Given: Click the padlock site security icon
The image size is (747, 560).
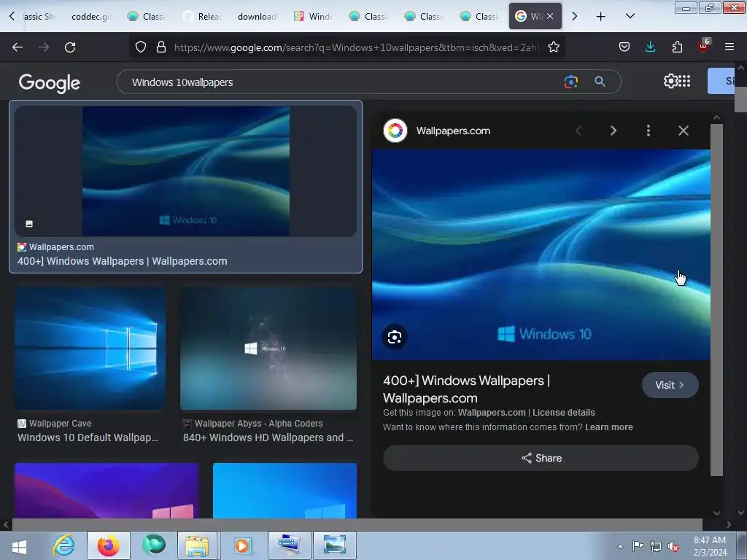Looking at the screenshot, I should click(161, 47).
